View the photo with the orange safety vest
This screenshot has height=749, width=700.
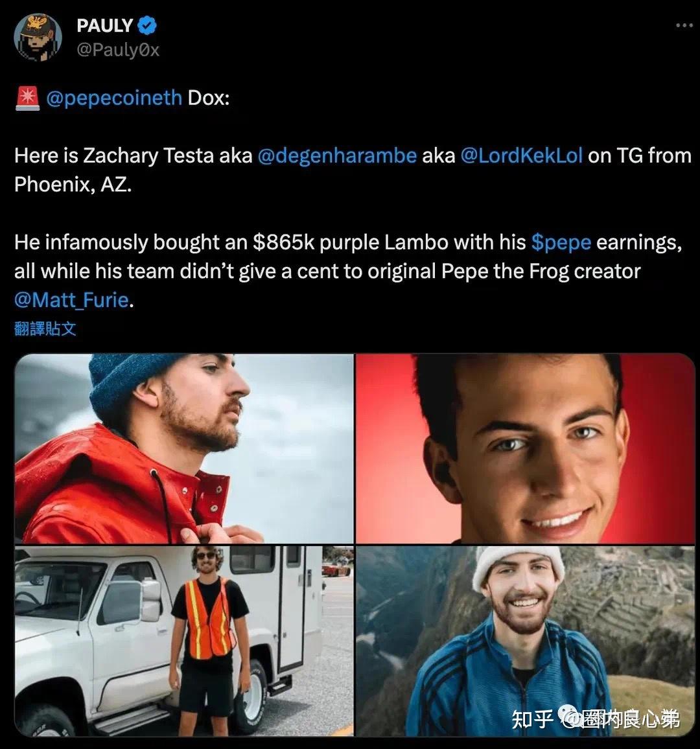pos(184,641)
